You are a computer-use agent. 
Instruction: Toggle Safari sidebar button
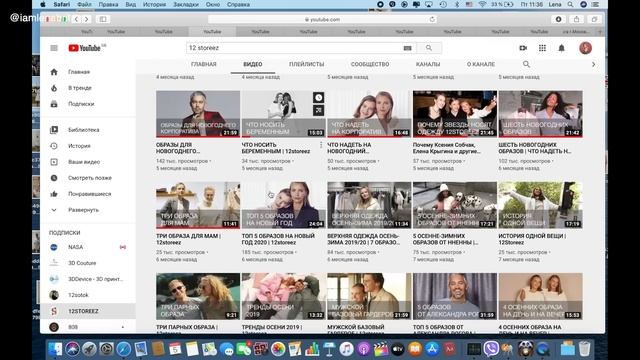[x=103, y=19]
